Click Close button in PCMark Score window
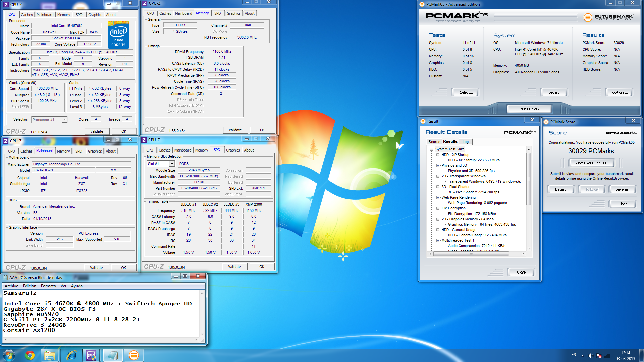644x362 pixels. pos(623,204)
